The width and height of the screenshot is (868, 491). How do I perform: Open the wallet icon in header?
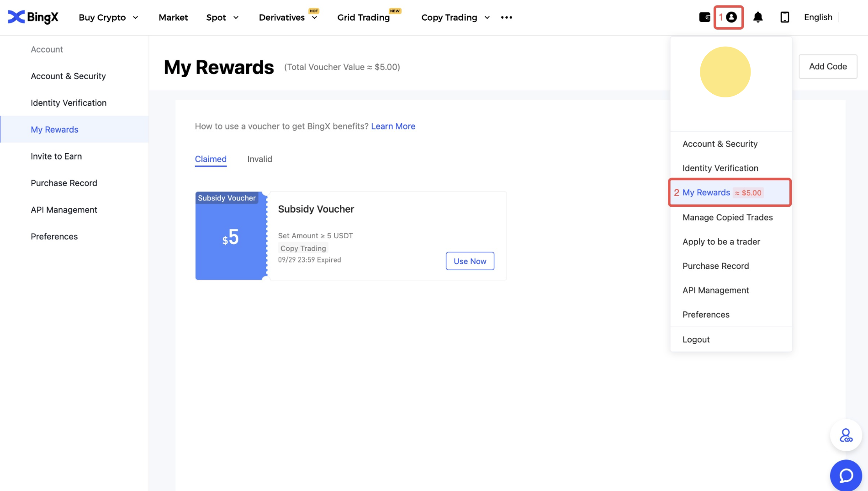(x=704, y=17)
